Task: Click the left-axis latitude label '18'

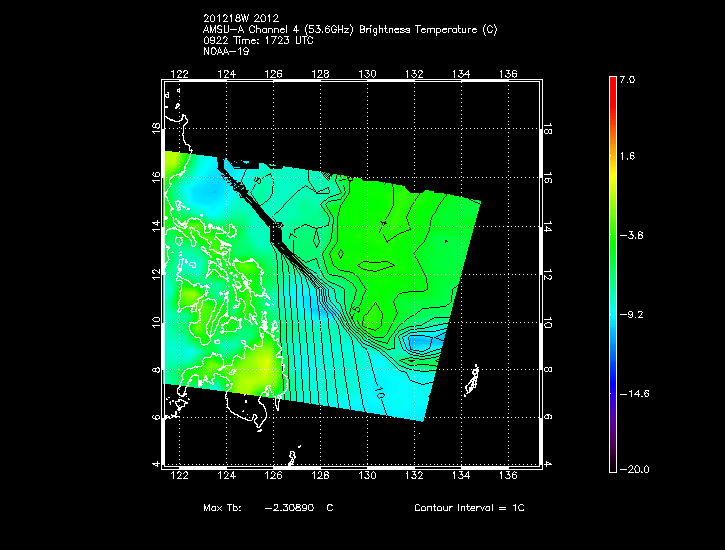Action: coord(156,128)
